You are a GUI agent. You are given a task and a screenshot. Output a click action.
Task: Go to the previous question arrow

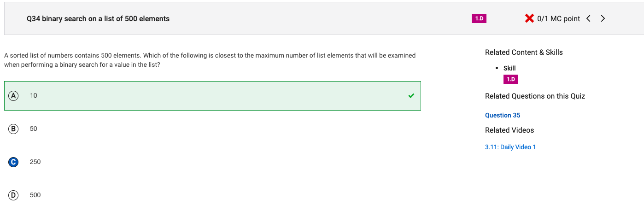click(x=588, y=18)
